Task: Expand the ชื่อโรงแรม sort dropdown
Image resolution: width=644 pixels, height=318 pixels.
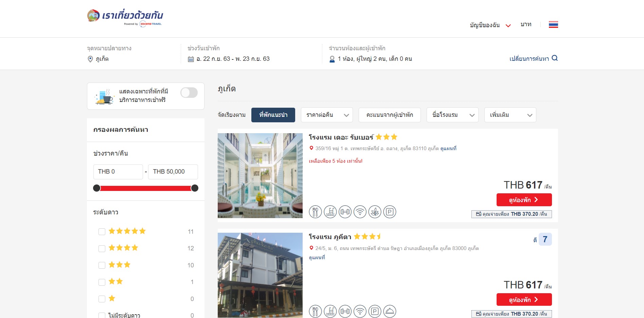Action: 452,115
